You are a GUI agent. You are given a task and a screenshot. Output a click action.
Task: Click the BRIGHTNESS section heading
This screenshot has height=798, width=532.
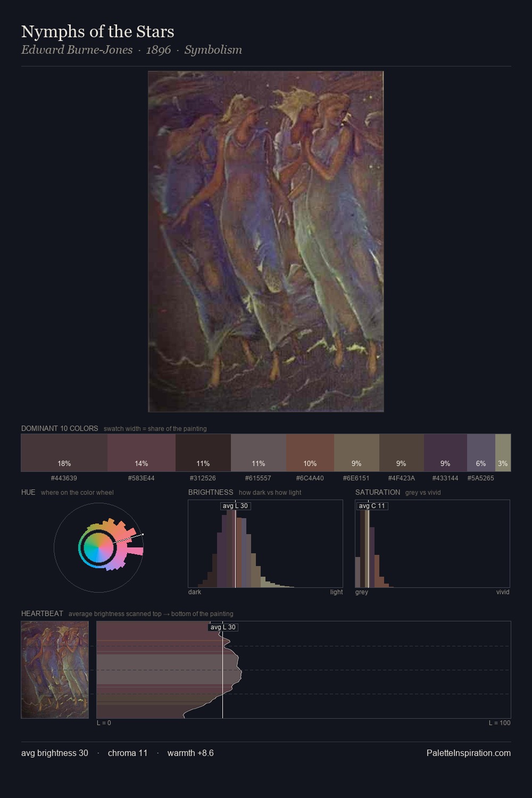[x=211, y=492]
